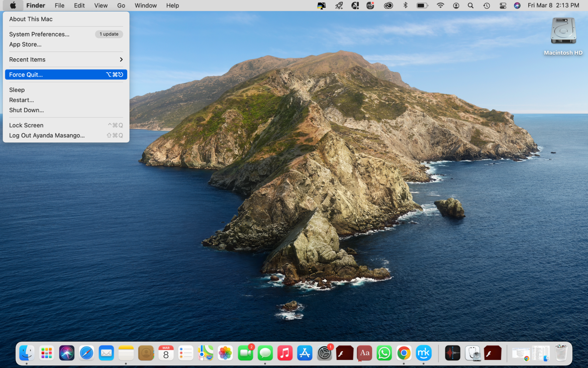Open the Flash icon beside Disk Utility
The image size is (588, 368).
493,353
